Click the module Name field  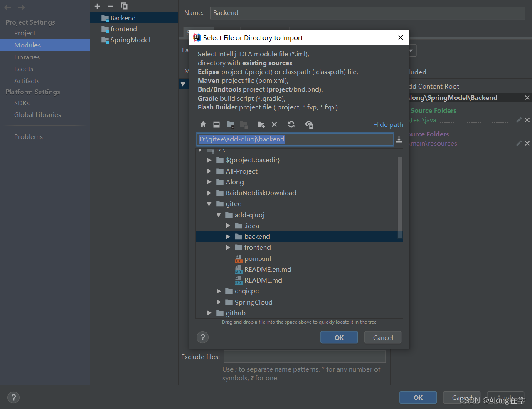pyautogui.click(x=367, y=13)
